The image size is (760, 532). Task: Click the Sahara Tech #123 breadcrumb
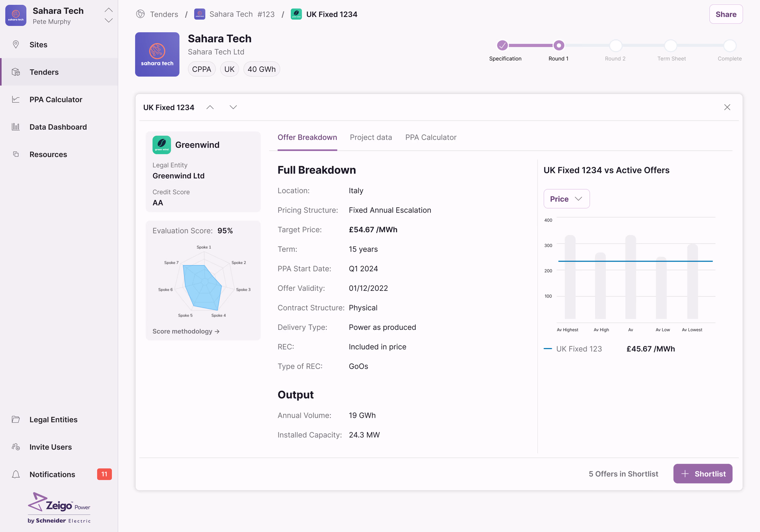pyautogui.click(x=242, y=14)
